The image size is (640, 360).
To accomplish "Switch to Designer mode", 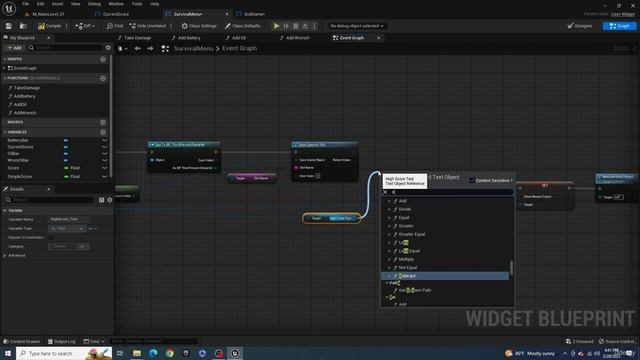I will point(580,26).
